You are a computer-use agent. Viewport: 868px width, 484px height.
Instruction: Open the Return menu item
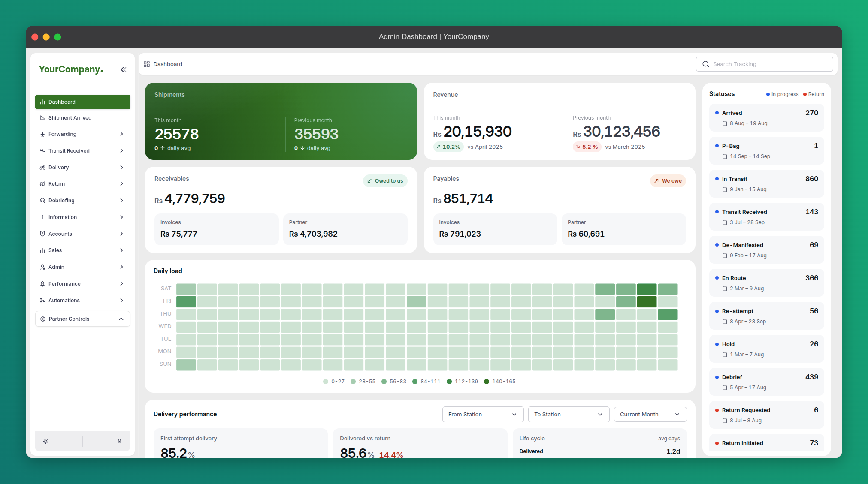pyautogui.click(x=83, y=184)
